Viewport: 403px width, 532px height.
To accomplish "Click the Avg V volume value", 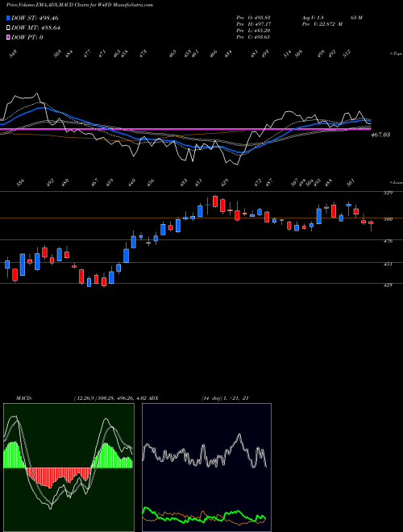I will pos(314,18).
